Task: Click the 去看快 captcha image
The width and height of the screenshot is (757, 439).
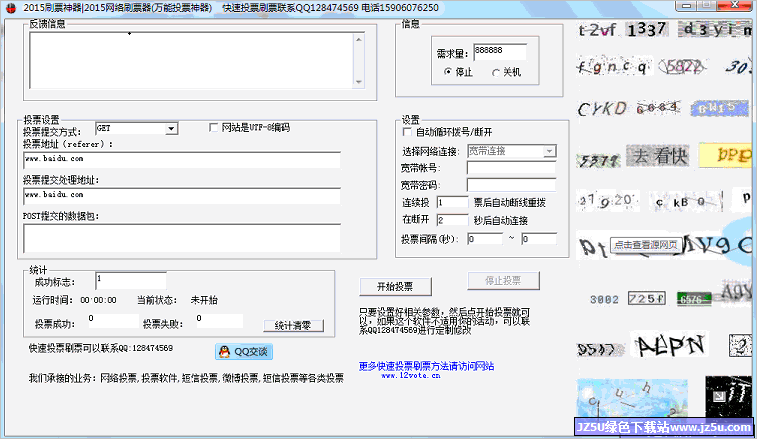Action: point(657,156)
